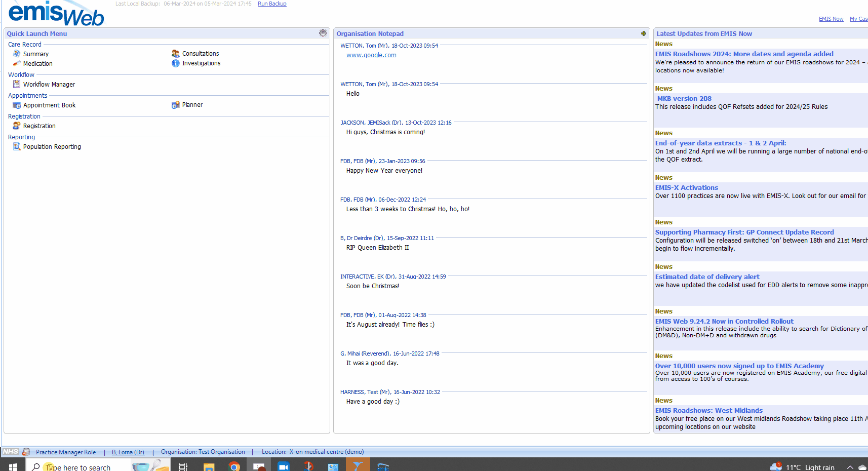
Task: Select the note 'Have a good day :)'
Action: tap(373, 402)
